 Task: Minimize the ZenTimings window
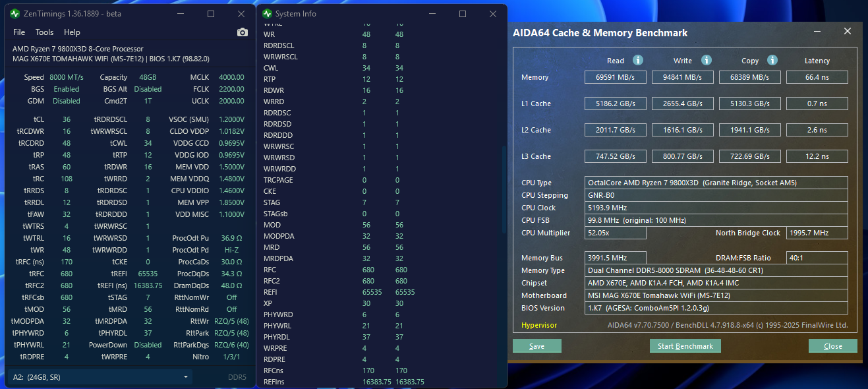[x=179, y=14]
